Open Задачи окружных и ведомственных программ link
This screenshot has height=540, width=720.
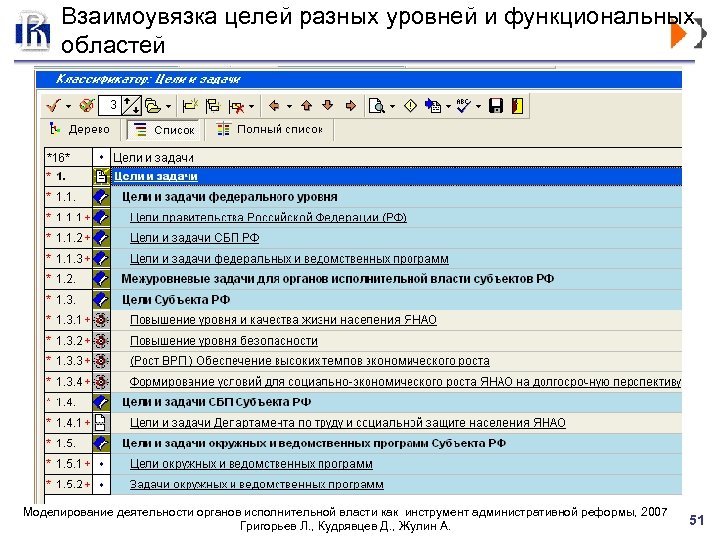click(x=257, y=485)
